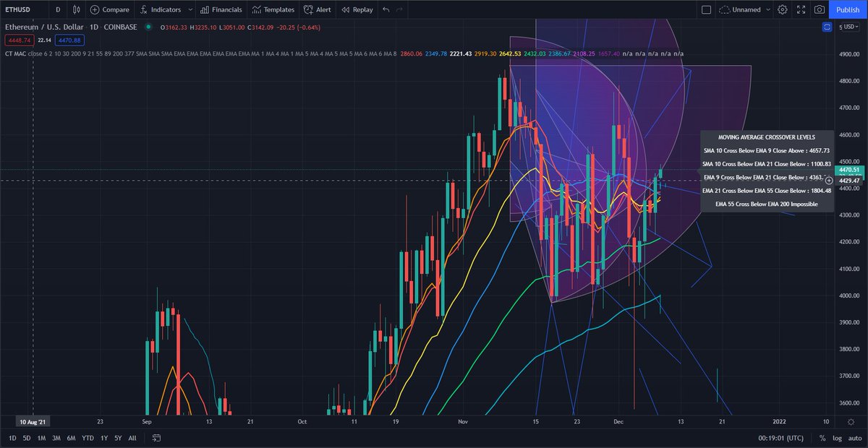The image size is (868, 448).
Task: Select the YTD date range
Action: pyautogui.click(x=88, y=438)
